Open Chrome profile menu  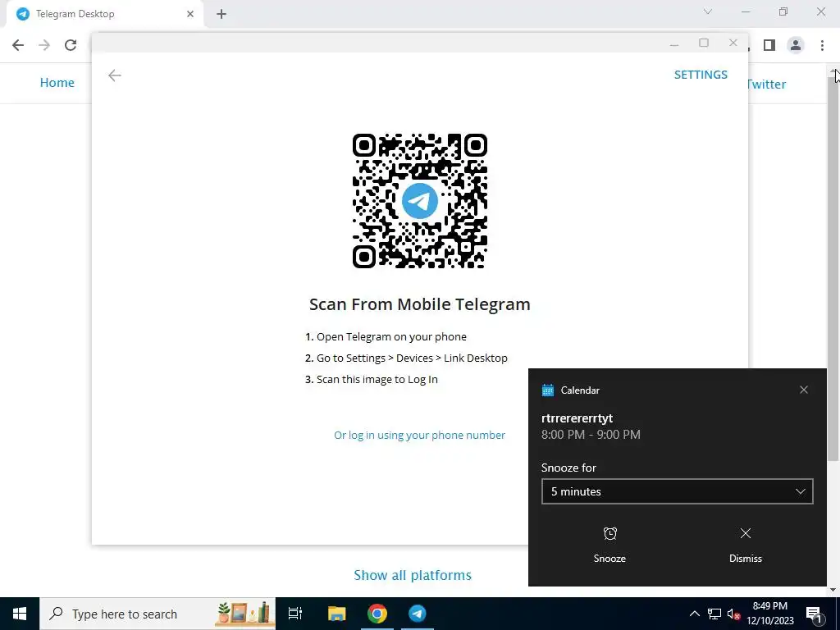796,45
